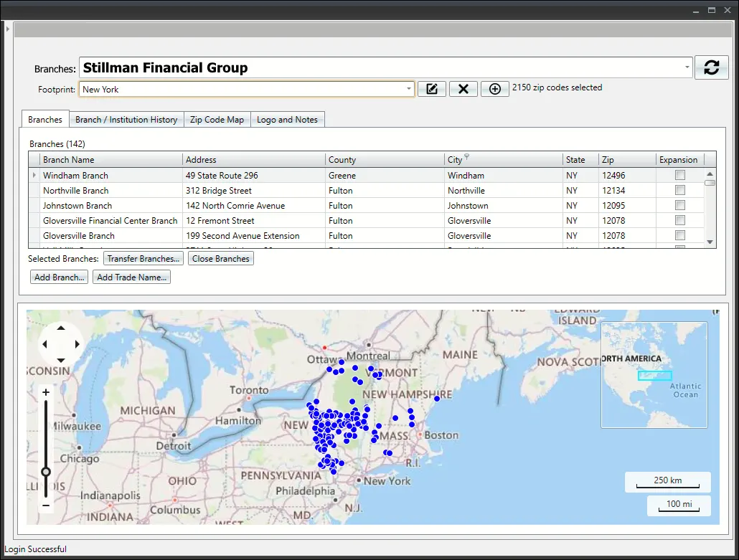Zoom out on the map with minus

pyautogui.click(x=46, y=506)
